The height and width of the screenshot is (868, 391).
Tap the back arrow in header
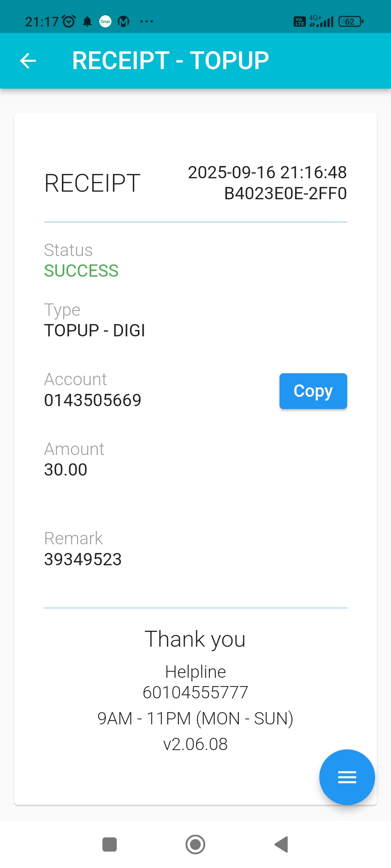28,60
